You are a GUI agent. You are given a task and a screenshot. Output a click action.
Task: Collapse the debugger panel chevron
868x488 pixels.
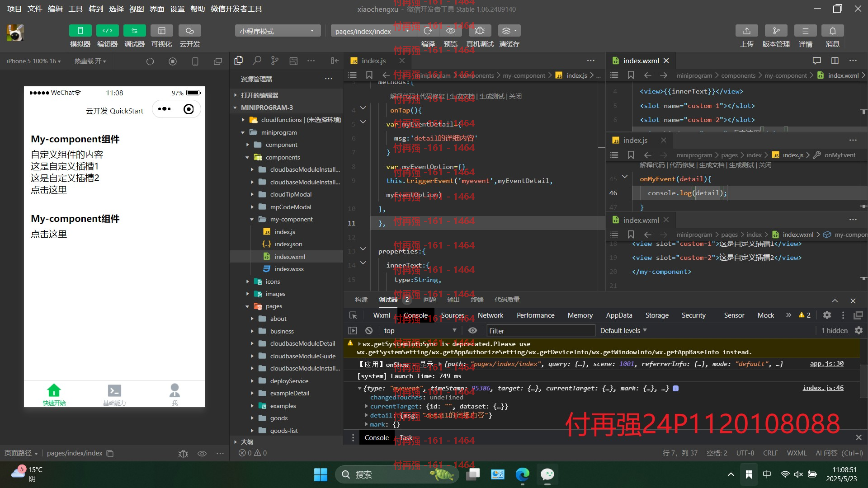[x=835, y=301]
